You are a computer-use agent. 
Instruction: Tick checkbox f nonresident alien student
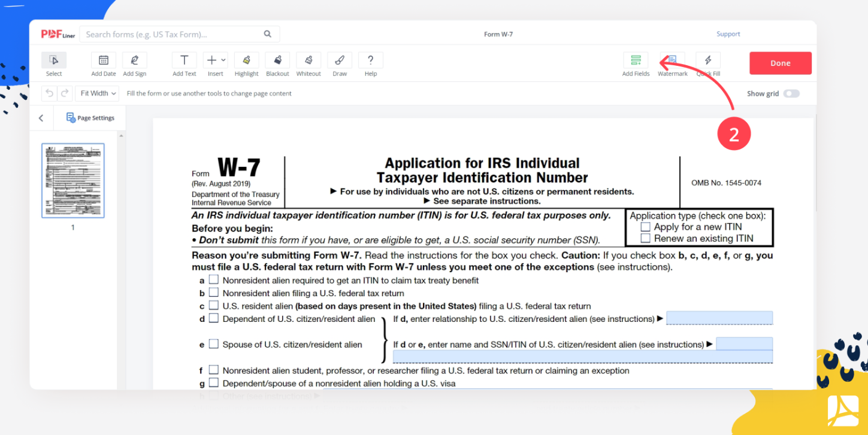tap(214, 370)
